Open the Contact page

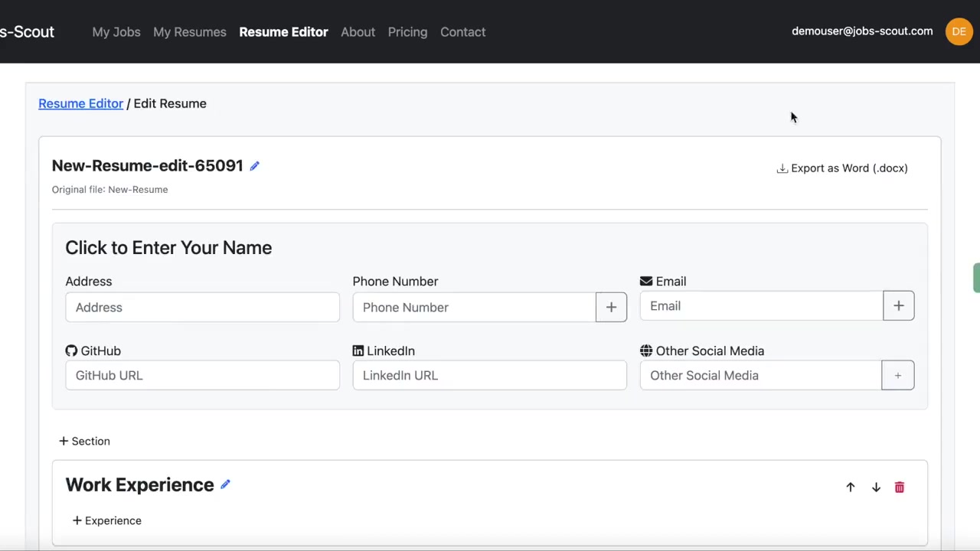click(x=462, y=32)
